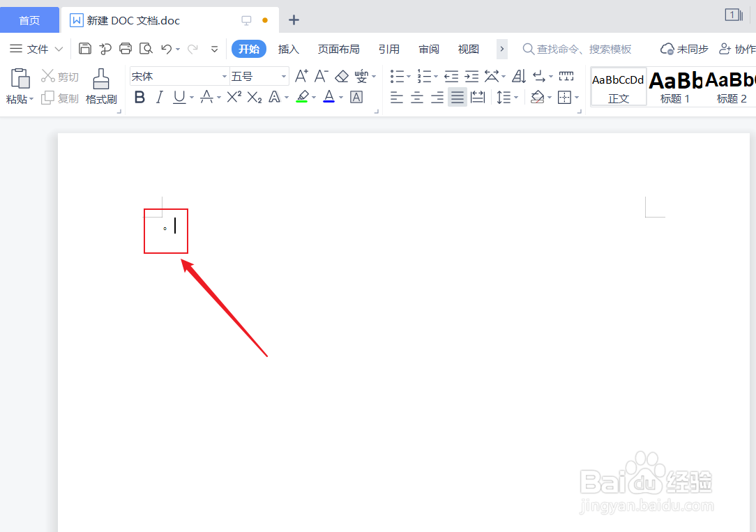Click the Sort icon

point(519,76)
